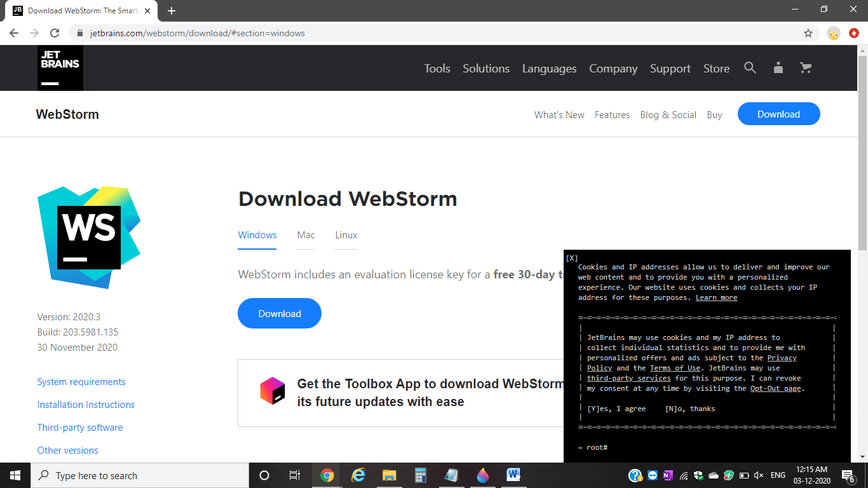
Task: Click the OneNote tray icon
Action: (x=668, y=475)
